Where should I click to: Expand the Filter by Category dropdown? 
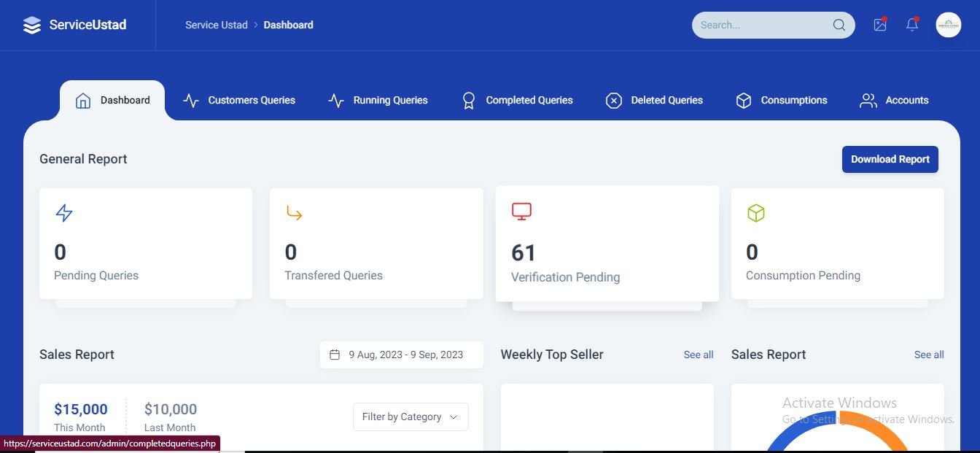(x=411, y=417)
